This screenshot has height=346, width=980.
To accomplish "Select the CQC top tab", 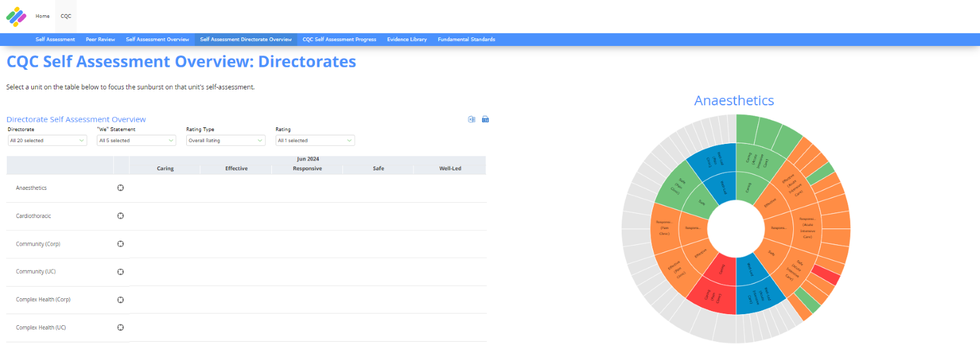I will pos(66,17).
